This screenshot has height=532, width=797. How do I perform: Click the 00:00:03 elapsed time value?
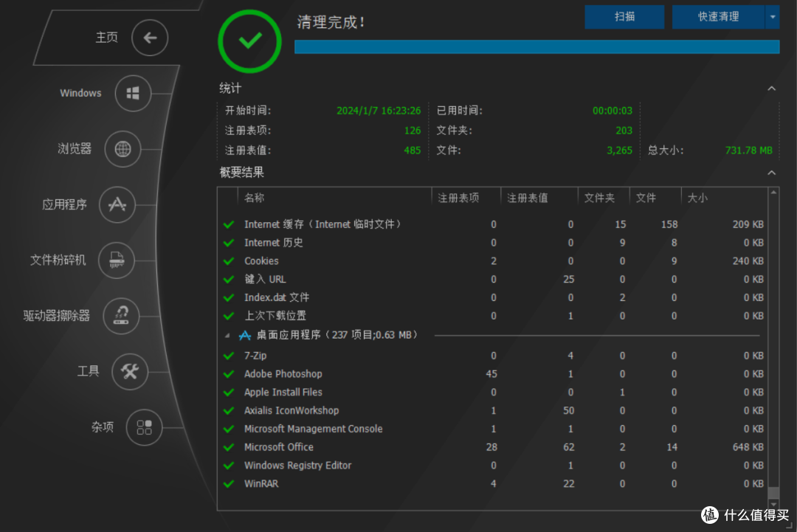point(613,111)
